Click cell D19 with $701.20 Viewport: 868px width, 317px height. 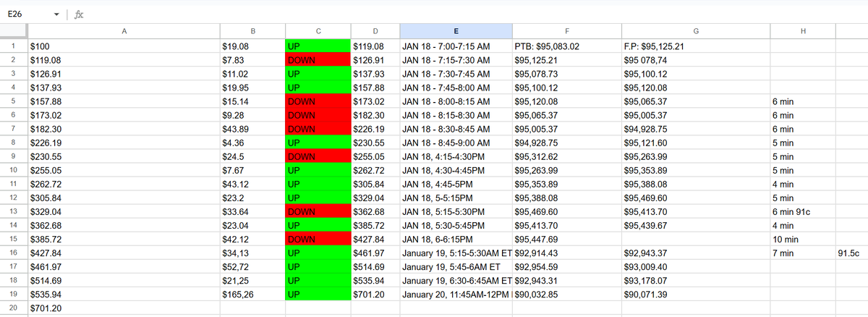point(375,294)
